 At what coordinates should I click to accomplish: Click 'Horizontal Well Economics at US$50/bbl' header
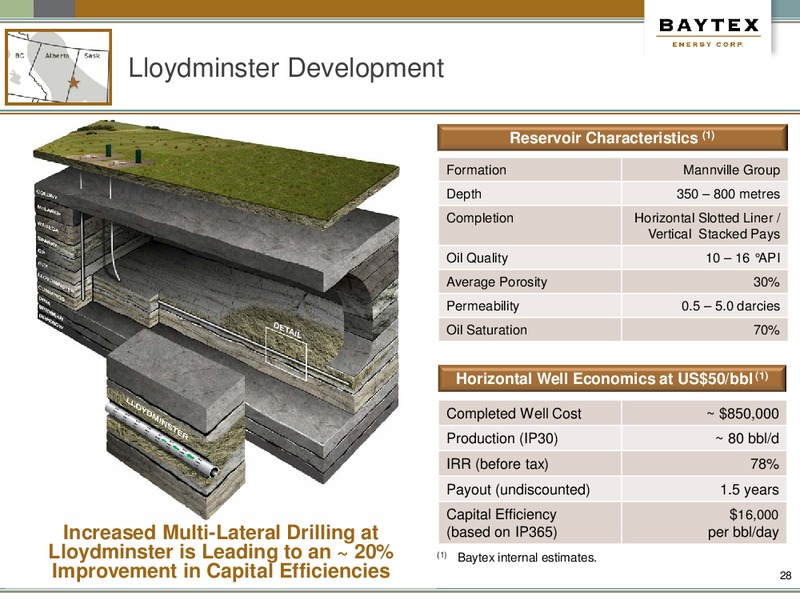click(612, 379)
